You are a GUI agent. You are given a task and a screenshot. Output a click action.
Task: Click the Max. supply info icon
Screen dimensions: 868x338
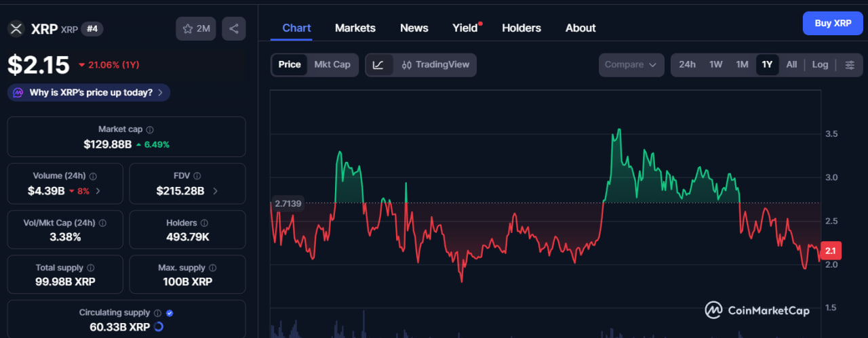(x=212, y=268)
